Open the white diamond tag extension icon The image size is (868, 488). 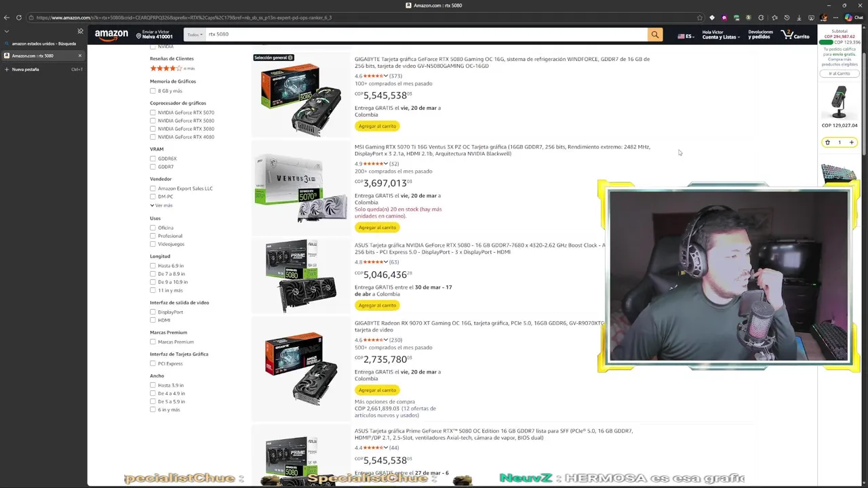tap(712, 18)
